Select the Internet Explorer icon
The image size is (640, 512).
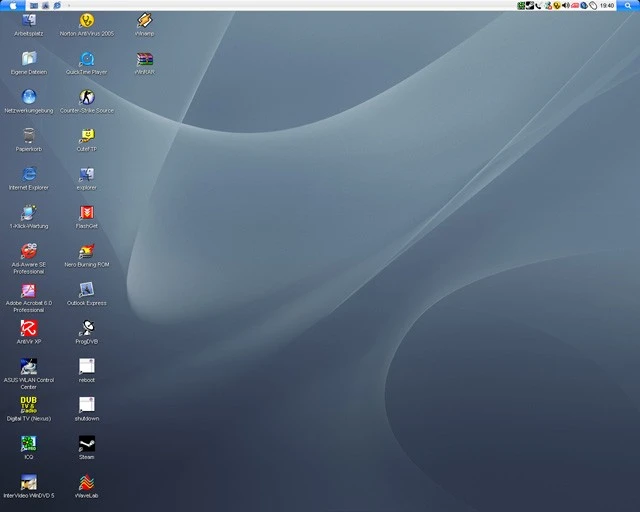[29, 174]
